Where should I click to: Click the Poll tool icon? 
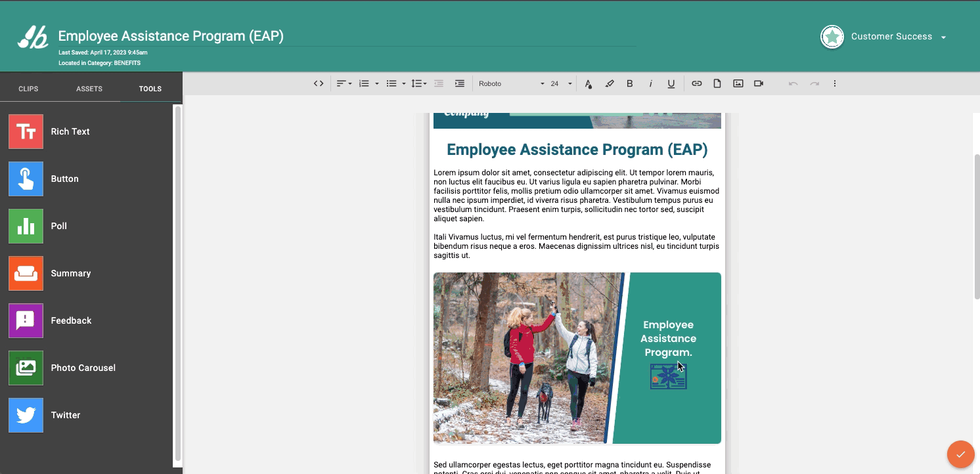(x=26, y=226)
